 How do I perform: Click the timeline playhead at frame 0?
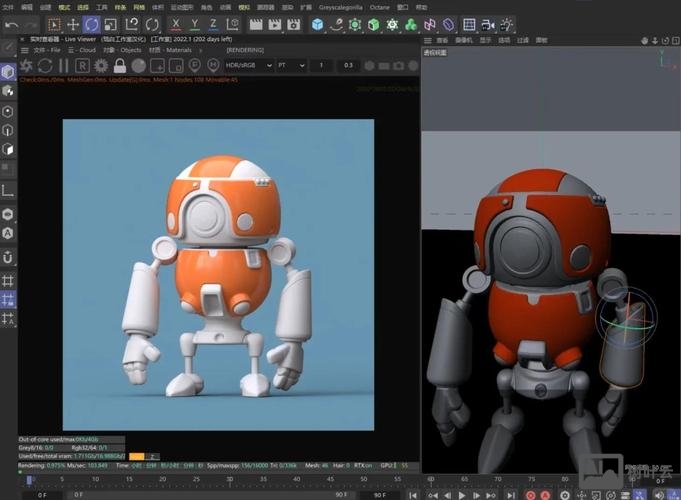29,481
